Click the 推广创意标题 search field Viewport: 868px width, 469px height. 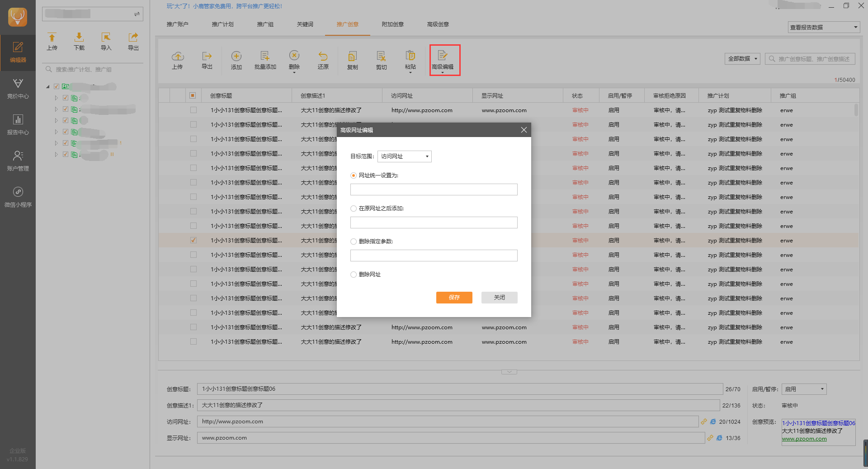coord(810,59)
